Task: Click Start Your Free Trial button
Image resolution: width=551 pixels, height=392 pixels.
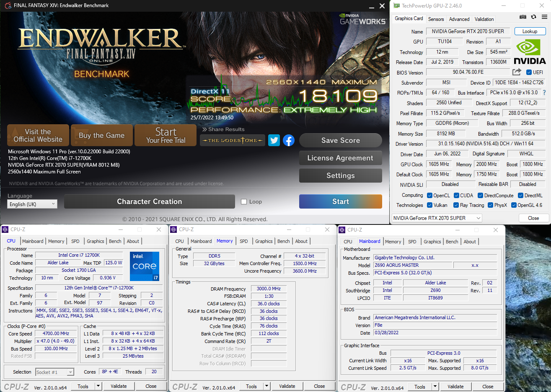Action: click(x=166, y=135)
